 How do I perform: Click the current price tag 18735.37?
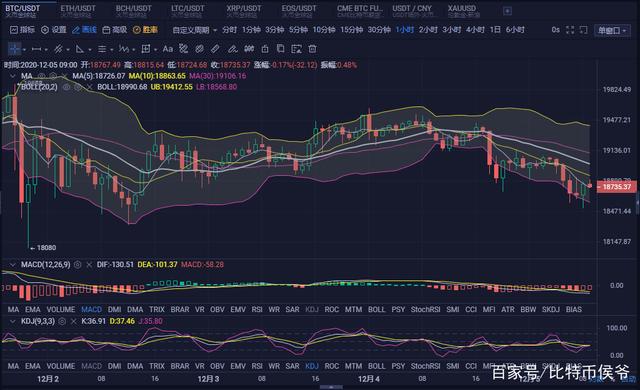pos(616,187)
